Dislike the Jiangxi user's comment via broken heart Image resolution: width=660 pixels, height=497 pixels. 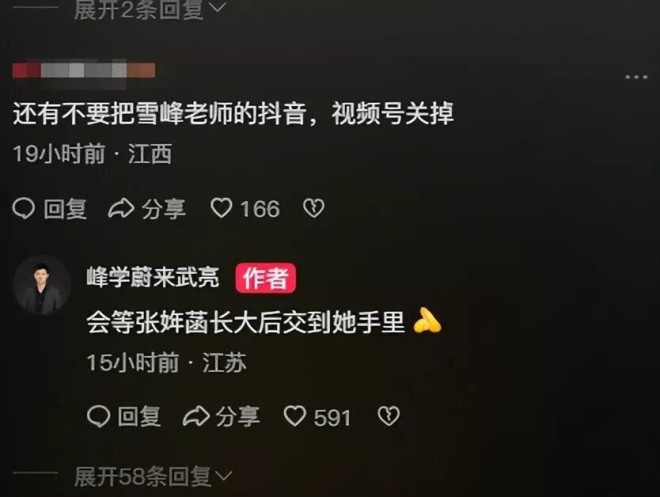pos(314,208)
